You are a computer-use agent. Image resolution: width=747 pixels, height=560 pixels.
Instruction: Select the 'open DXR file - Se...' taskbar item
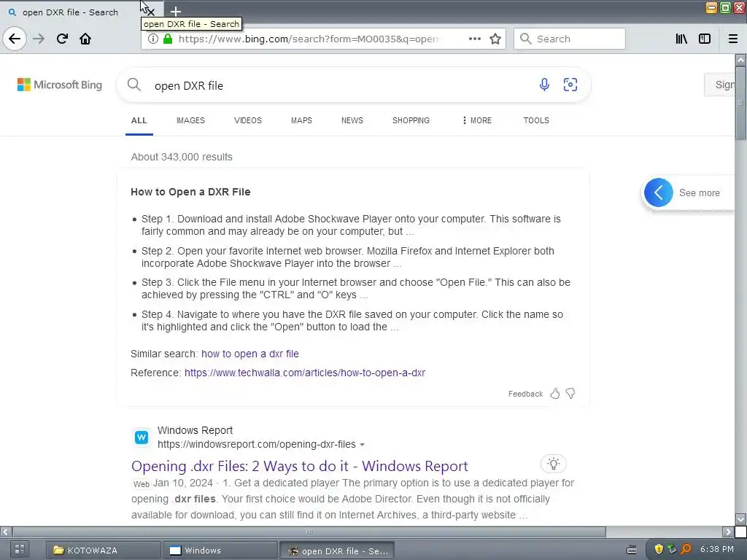(x=337, y=551)
